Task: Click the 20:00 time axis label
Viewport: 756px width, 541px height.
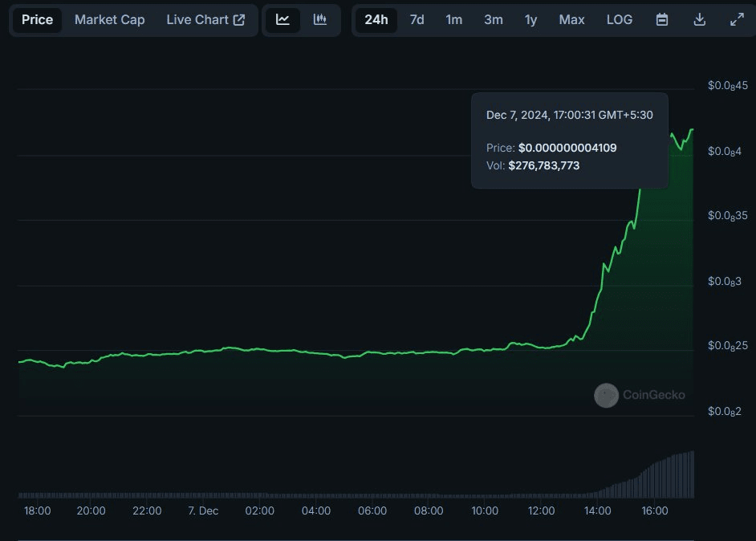Action: point(91,510)
